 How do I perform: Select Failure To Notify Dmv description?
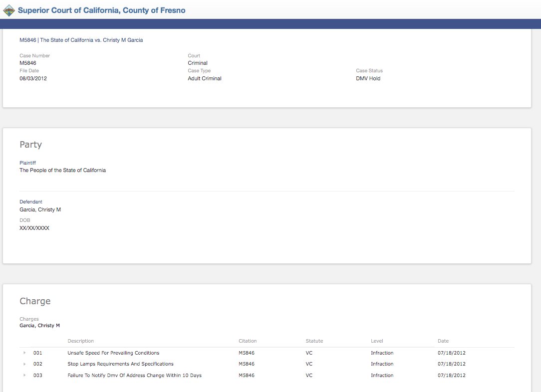pos(135,375)
